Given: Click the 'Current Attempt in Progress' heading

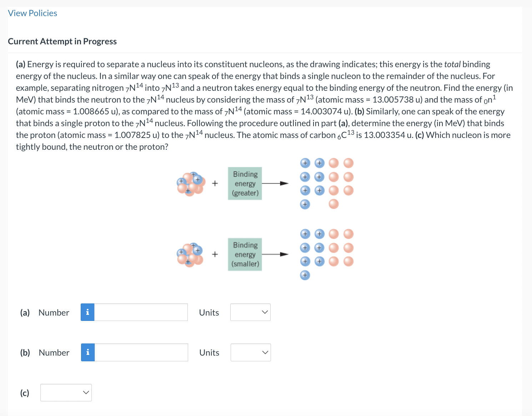Looking at the screenshot, I should pos(62,41).
